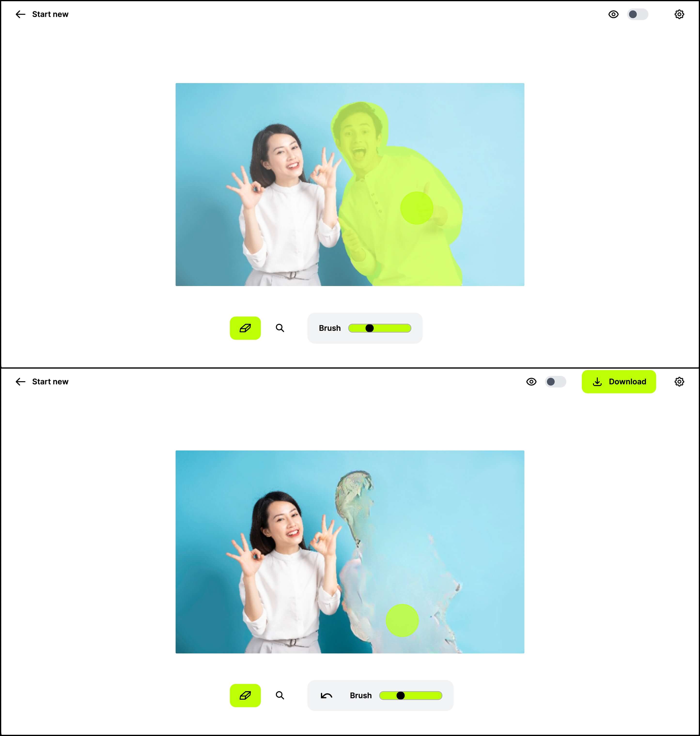Image resolution: width=700 pixels, height=736 pixels.
Task: Click the Brush size slider in bottom panel
Action: [x=411, y=695]
